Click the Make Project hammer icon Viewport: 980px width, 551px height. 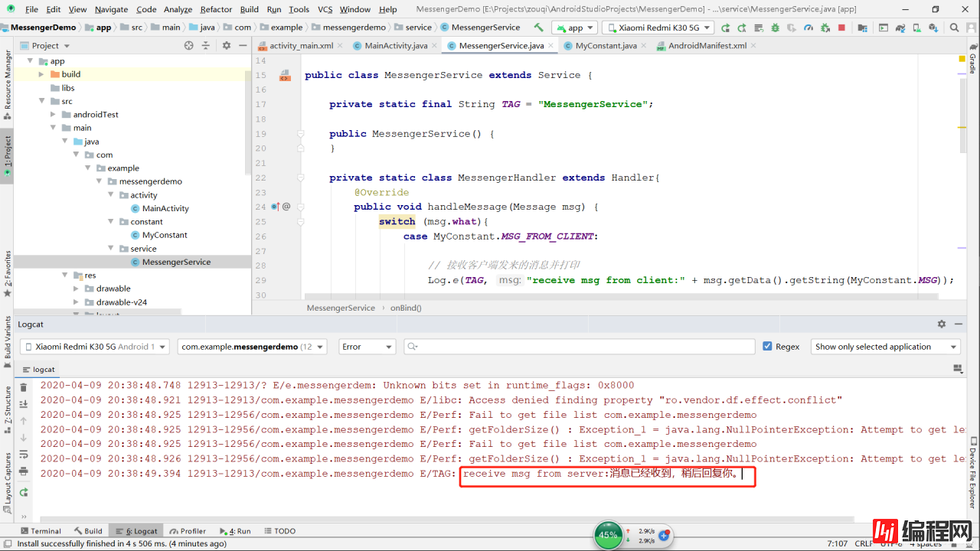[538, 28]
